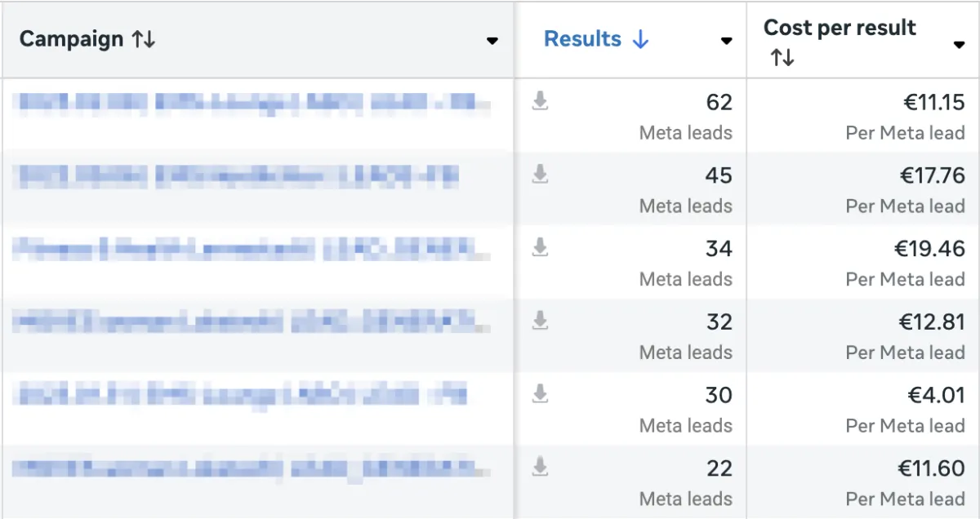This screenshot has height=519, width=980.
Task: Select the 62 Meta leads result cell
Action: point(719,103)
